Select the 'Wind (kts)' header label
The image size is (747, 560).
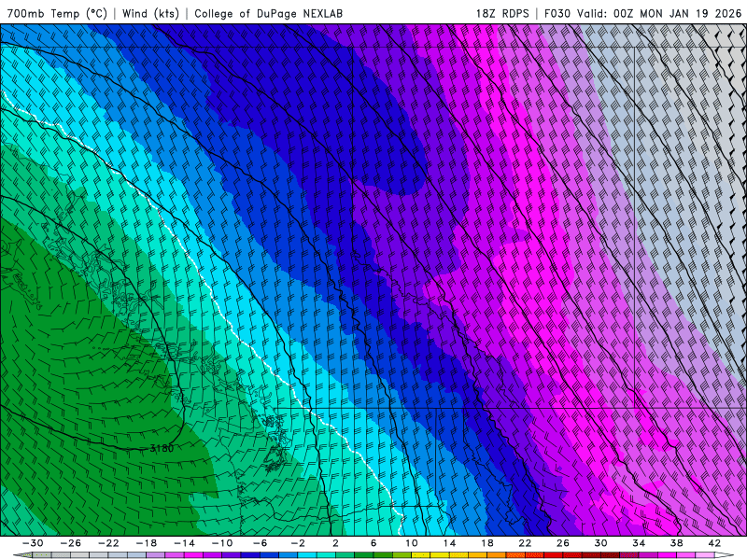point(150,13)
